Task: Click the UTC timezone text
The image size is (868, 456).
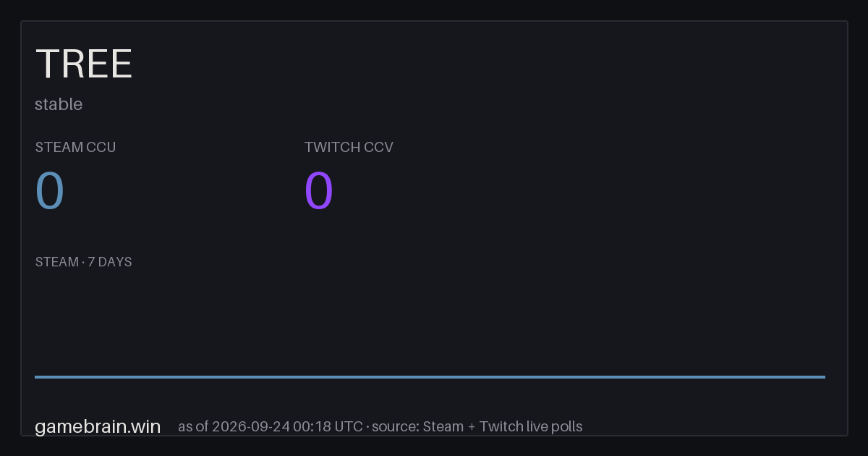Action: (349, 426)
